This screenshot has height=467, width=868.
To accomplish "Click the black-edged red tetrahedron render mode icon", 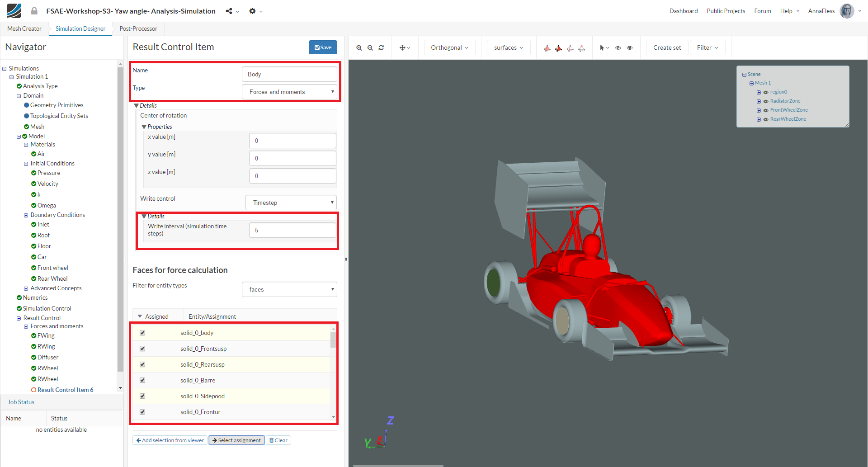I will coord(559,48).
